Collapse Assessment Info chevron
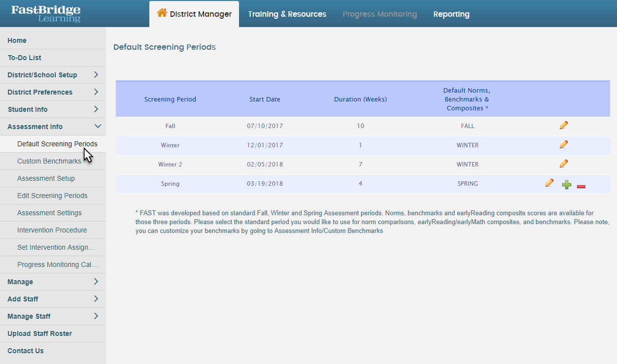Screen dimensions: 617x364 coord(98,127)
